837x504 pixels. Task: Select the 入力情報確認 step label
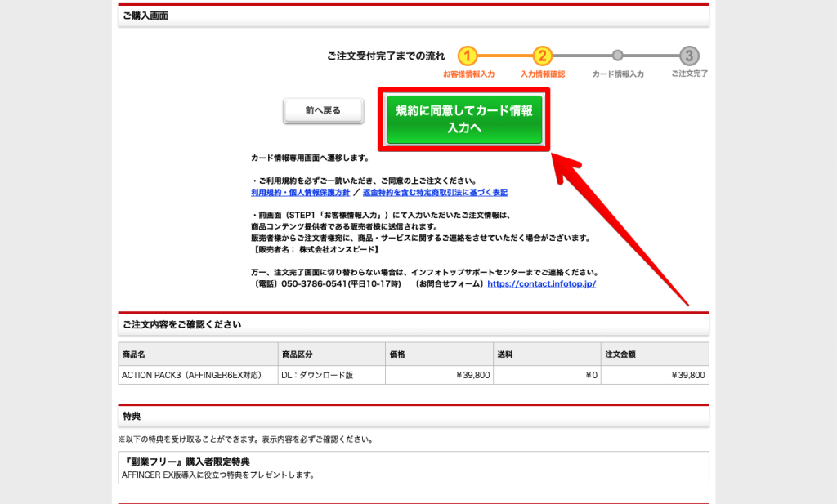tap(542, 74)
